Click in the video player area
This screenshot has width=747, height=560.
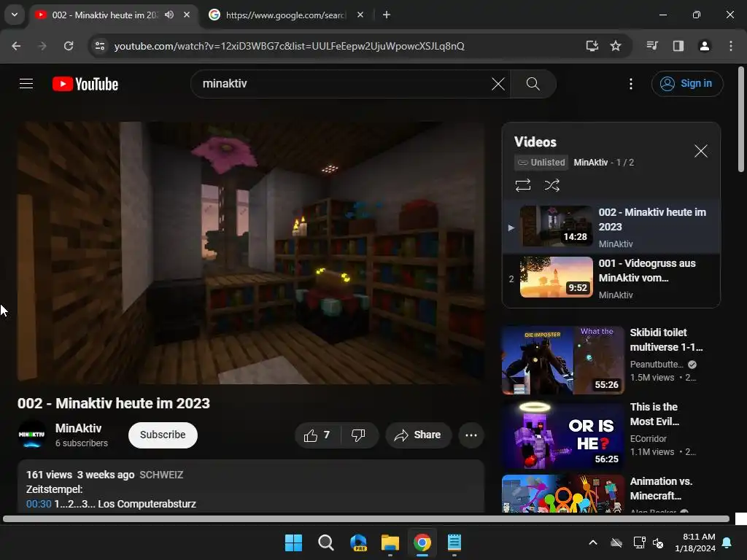tap(251, 252)
